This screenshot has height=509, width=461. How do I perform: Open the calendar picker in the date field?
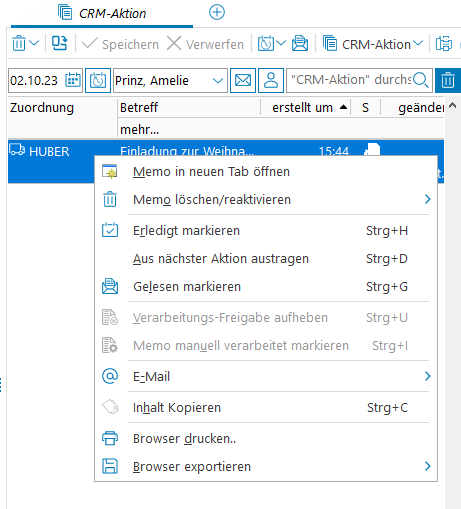click(73, 80)
